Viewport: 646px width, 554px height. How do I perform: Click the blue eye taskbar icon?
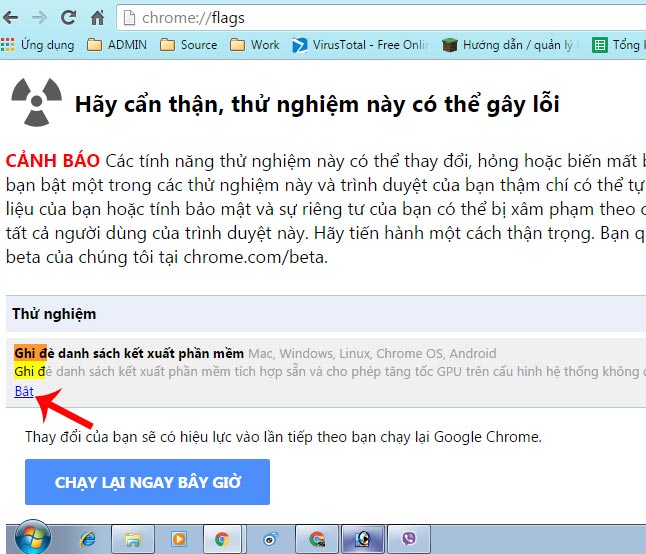tap(270, 539)
